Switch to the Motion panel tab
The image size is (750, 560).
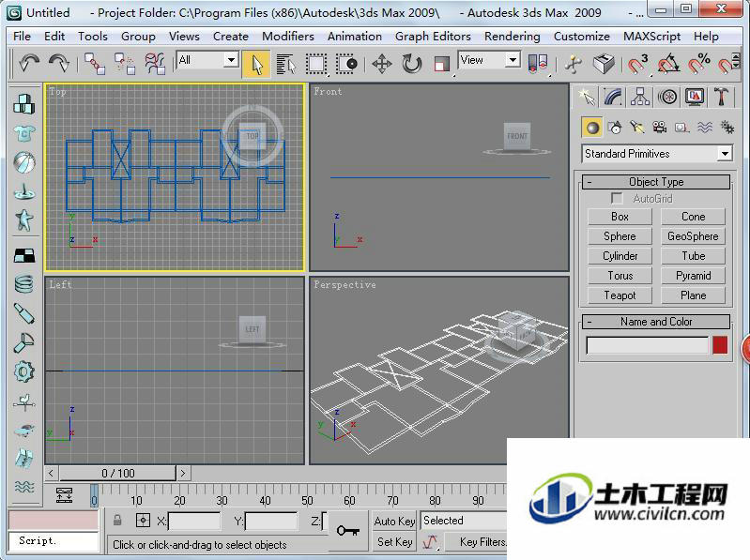pyautogui.click(x=667, y=97)
